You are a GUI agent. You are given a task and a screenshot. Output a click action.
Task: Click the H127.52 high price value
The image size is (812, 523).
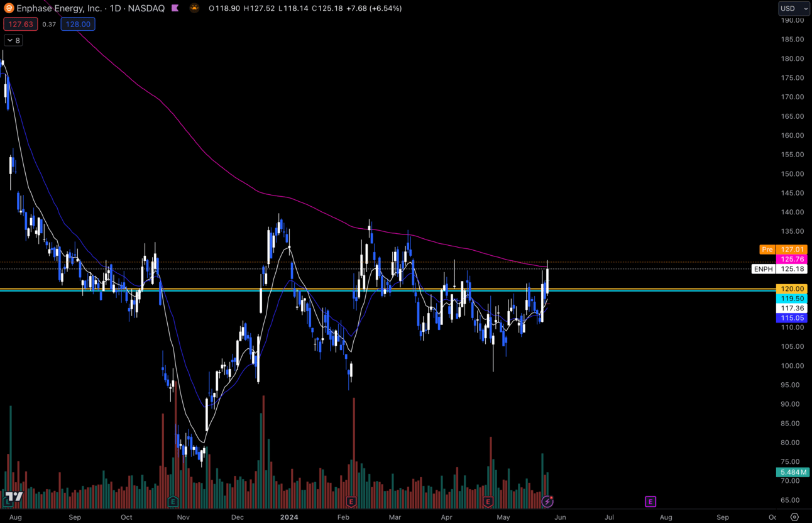(x=260, y=8)
